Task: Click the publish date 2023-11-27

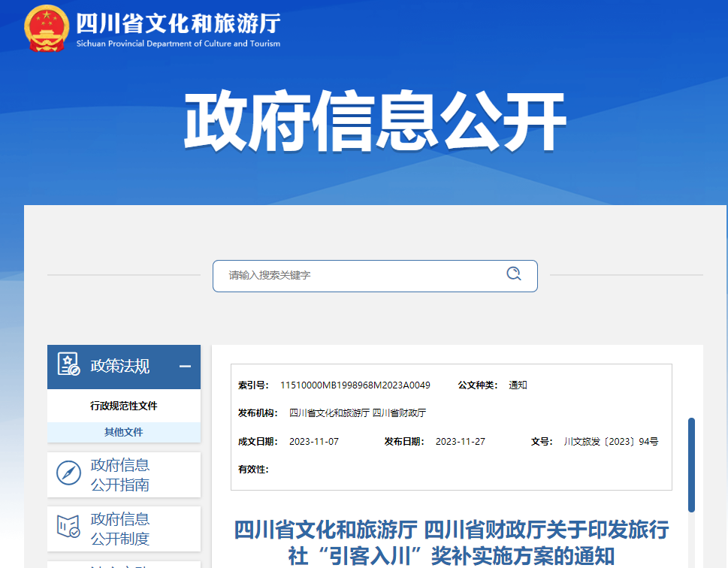Action: [460, 442]
